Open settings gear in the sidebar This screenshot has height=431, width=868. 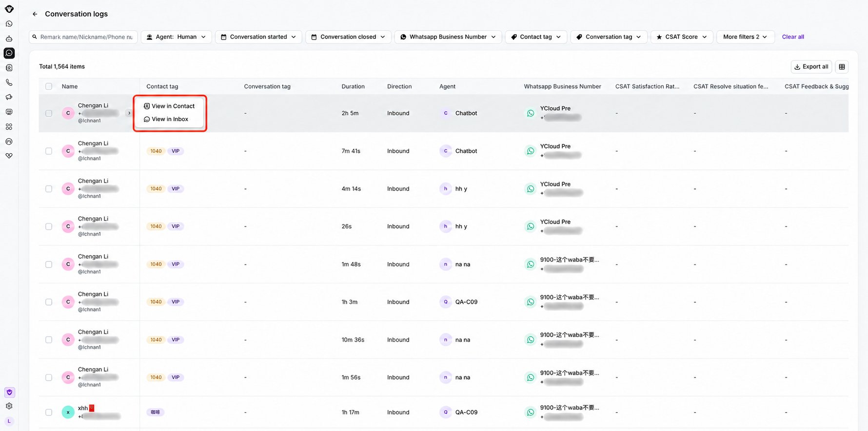pos(9,406)
